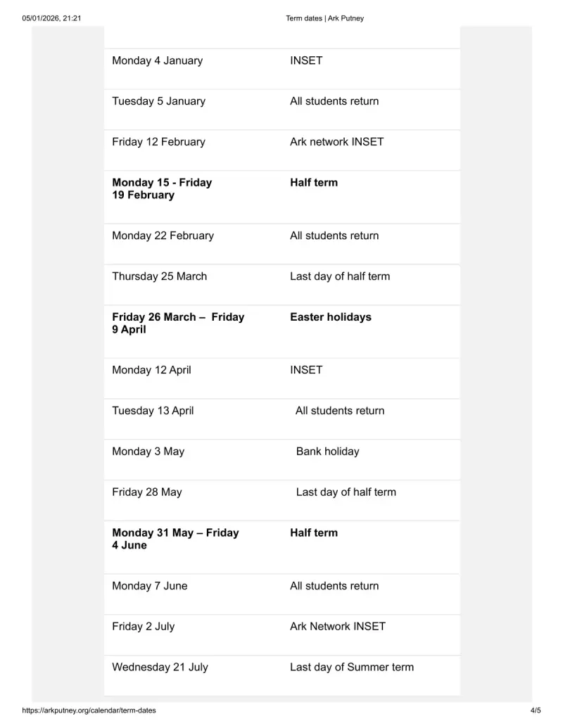
Task: Select the 'Bank holiday' entry
Action: [328, 452]
